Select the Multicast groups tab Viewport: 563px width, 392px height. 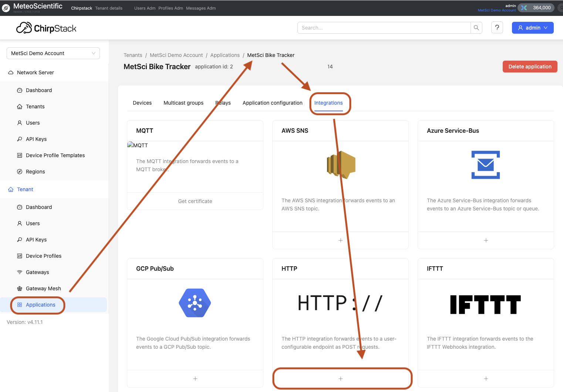click(183, 103)
